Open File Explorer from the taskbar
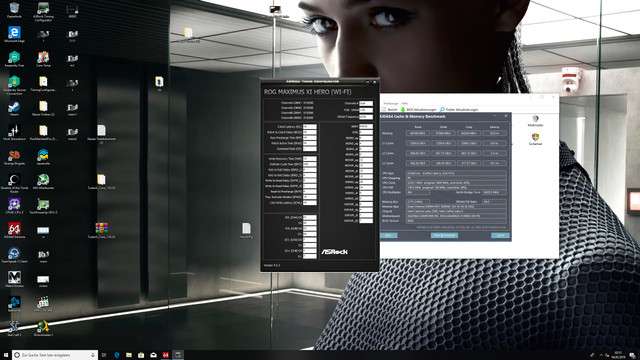The image size is (640, 360). (x=129, y=355)
